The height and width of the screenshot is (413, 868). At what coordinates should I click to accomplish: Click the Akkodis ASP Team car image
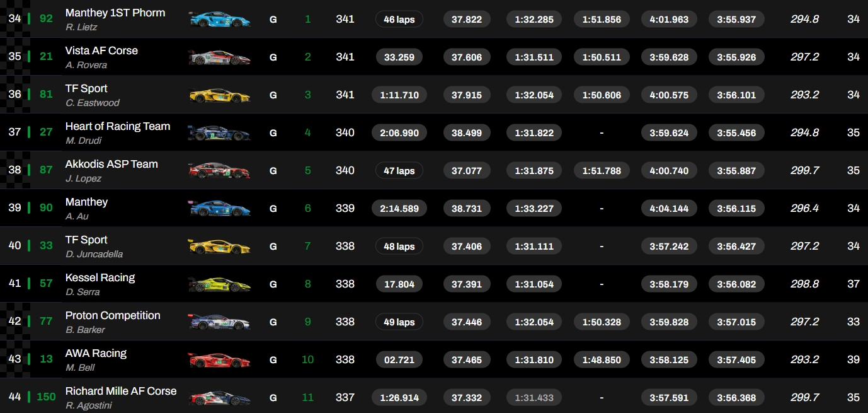[x=219, y=171]
